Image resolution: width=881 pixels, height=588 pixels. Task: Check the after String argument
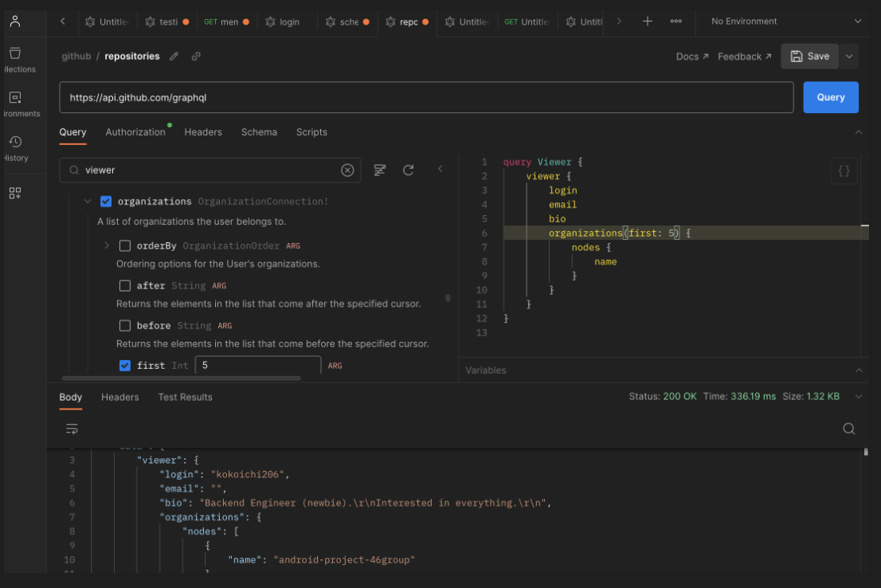pyautogui.click(x=125, y=285)
